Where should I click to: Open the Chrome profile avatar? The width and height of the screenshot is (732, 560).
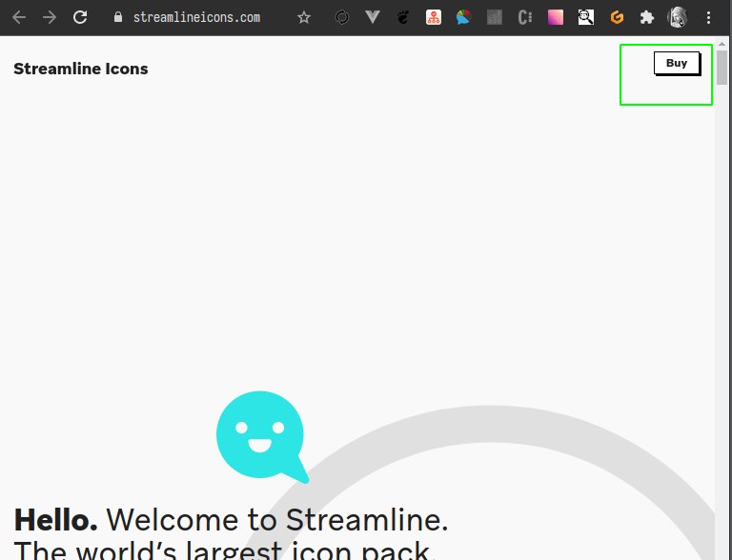(x=678, y=18)
